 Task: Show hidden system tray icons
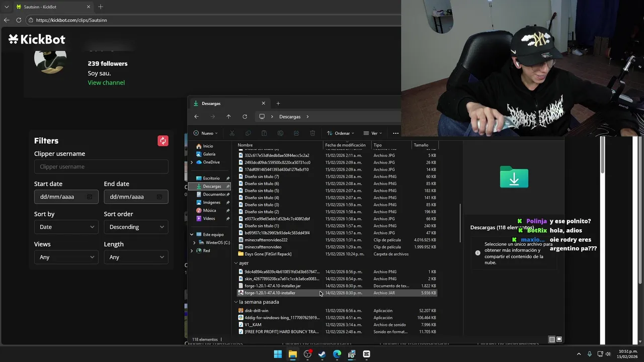tap(579, 354)
